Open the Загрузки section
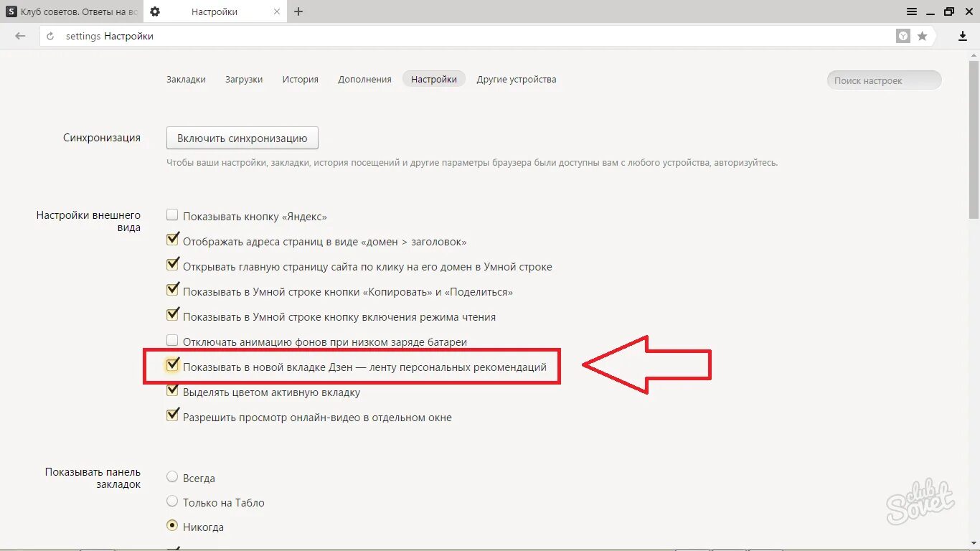The height and width of the screenshot is (551, 980). click(x=244, y=80)
